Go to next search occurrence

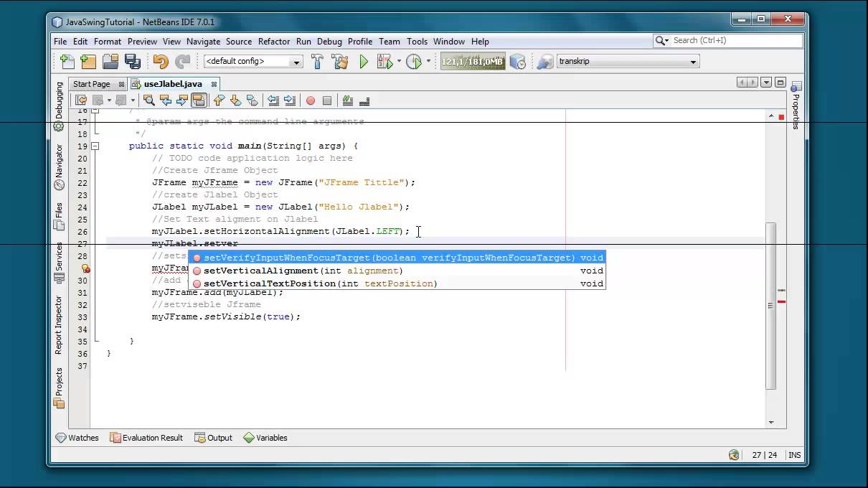coord(182,100)
